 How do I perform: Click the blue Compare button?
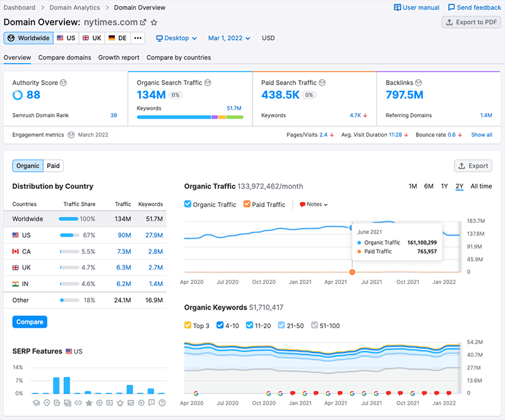[30, 321]
